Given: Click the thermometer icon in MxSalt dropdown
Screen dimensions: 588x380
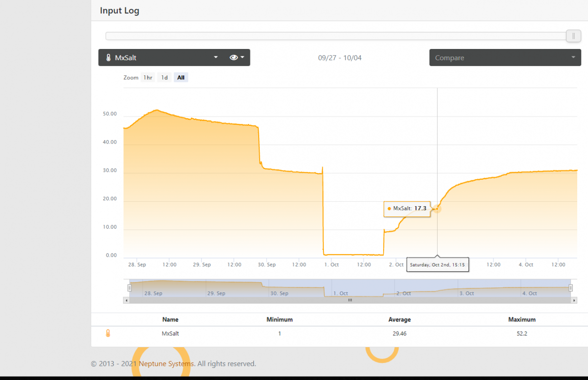Looking at the screenshot, I should (108, 58).
